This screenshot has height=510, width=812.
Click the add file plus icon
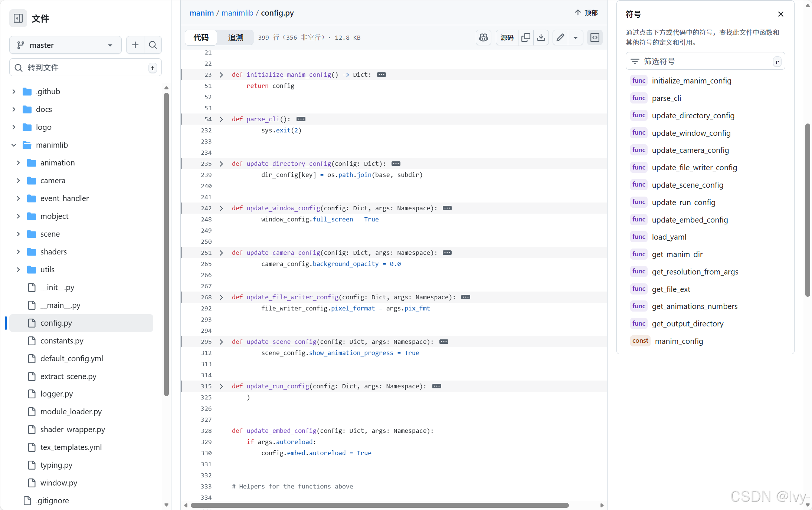coord(135,45)
